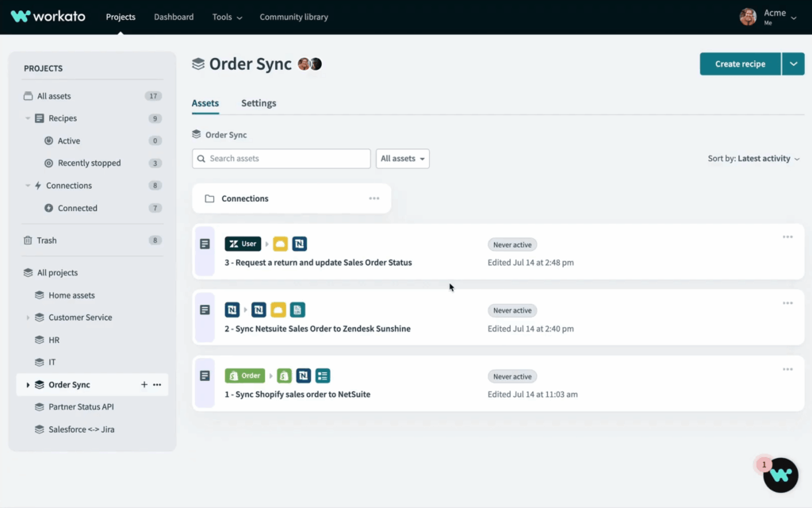The height and width of the screenshot is (508, 812).
Task: Open the Acme account menu
Action: click(x=780, y=17)
